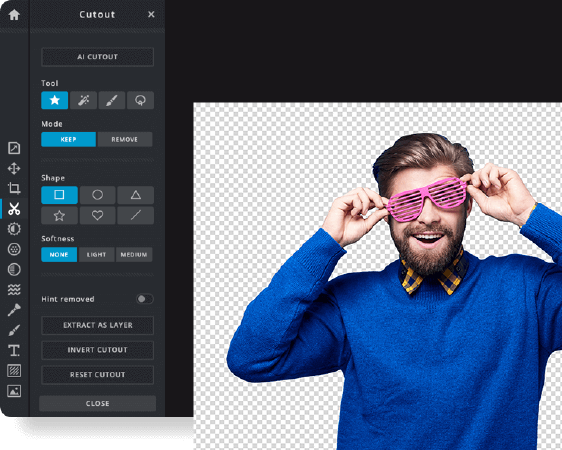Select the Lasso cutout tool

click(140, 100)
